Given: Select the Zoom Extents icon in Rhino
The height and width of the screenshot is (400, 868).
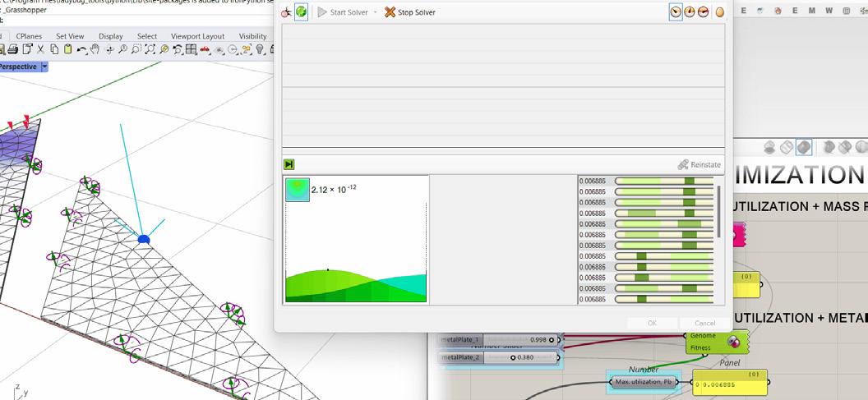Looking at the screenshot, I should pyautogui.click(x=150, y=50).
